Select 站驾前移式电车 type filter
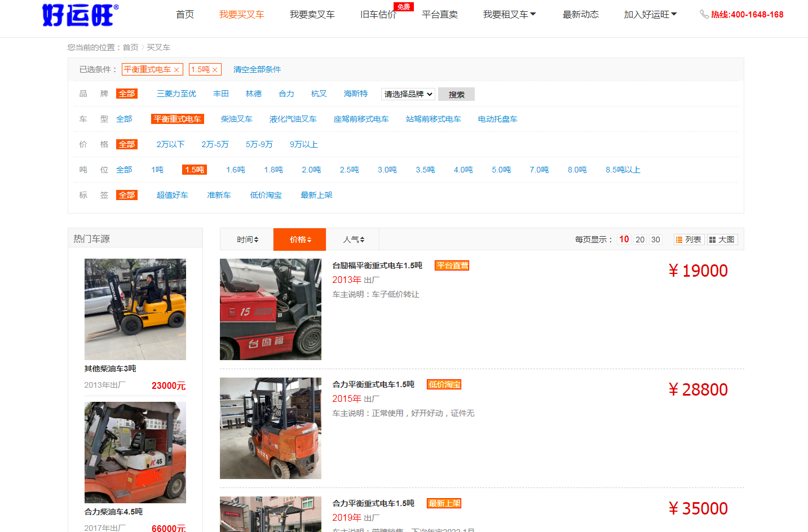Screen dimensions: 808x532 click(434, 119)
